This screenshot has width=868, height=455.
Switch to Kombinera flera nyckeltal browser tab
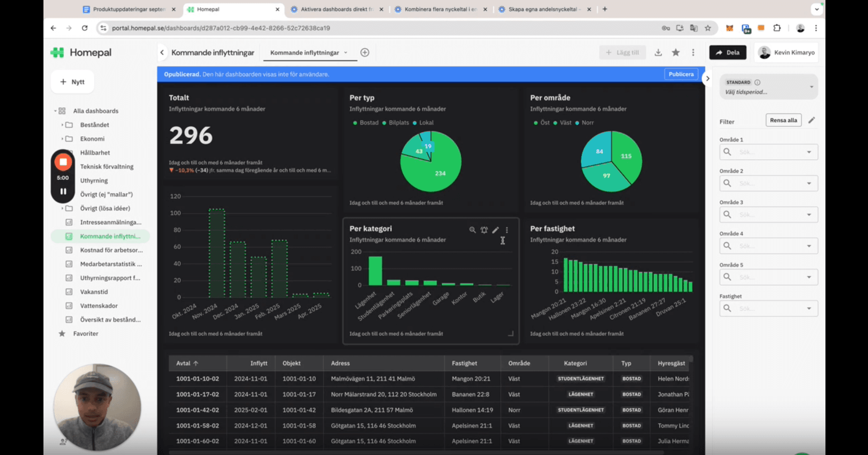(440, 9)
